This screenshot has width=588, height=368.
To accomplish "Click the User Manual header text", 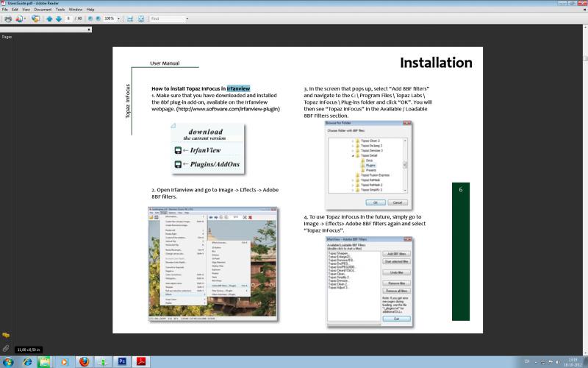I will pyautogui.click(x=165, y=63).
